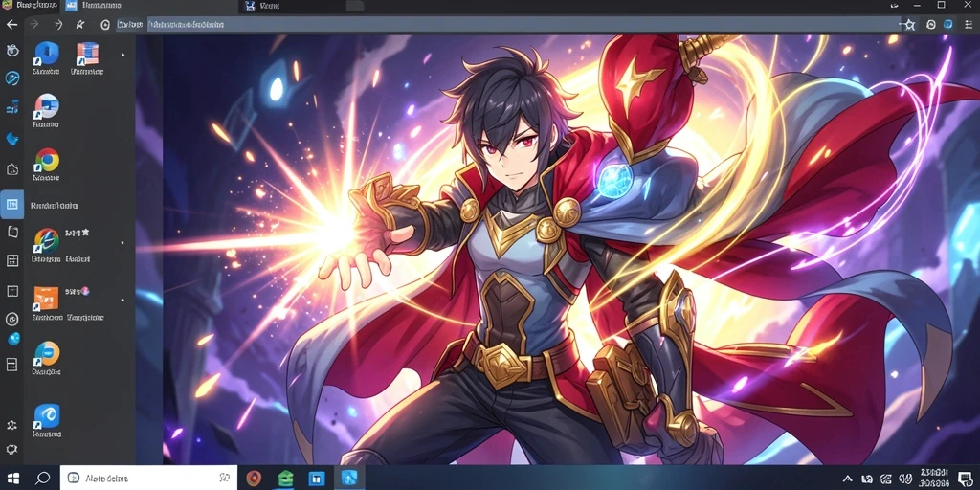Open the colorful browser shortcut with star rating
The height and width of the screenshot is (490, 980).
(46, 240)
